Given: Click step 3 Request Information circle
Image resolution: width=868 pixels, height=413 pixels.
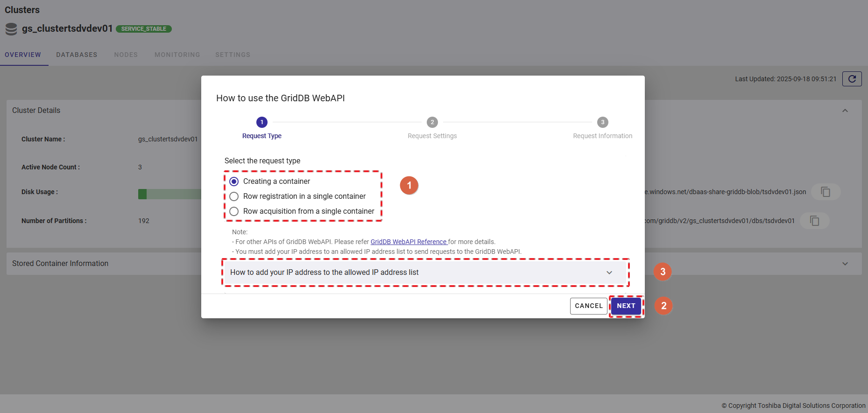Looking at the screenshot, I should [x=602, y=122].
